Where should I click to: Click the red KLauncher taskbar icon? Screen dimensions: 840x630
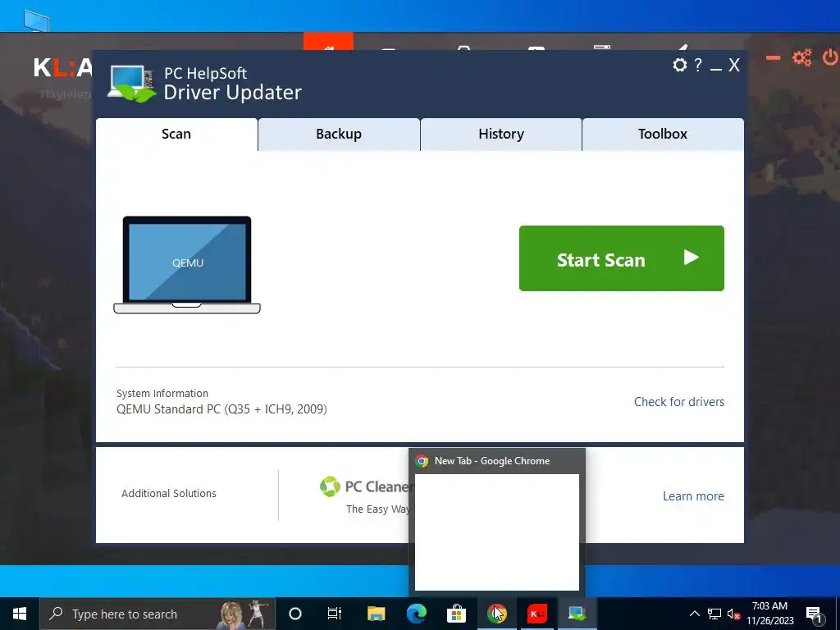pyautogui.click(x=536, y=614)
